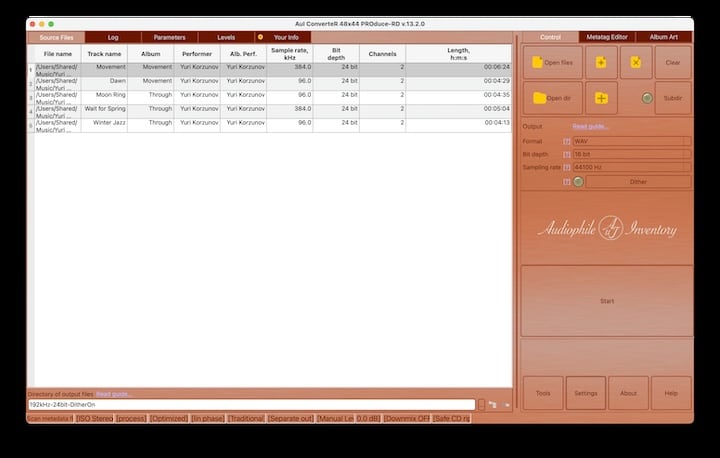Click the Start conversion button
720x458 pixels.
tap(607, 301)
